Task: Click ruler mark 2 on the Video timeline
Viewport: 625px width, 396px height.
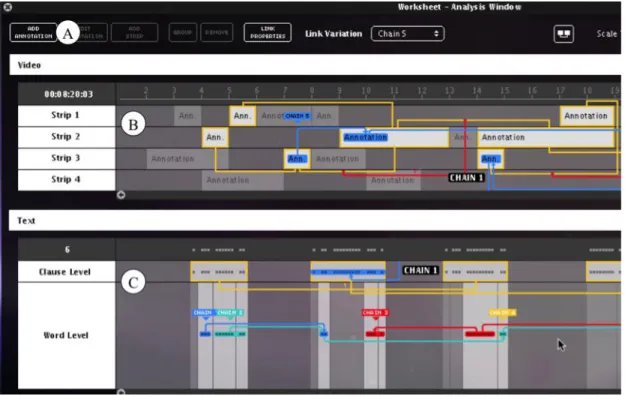Action: pos(146,92)
